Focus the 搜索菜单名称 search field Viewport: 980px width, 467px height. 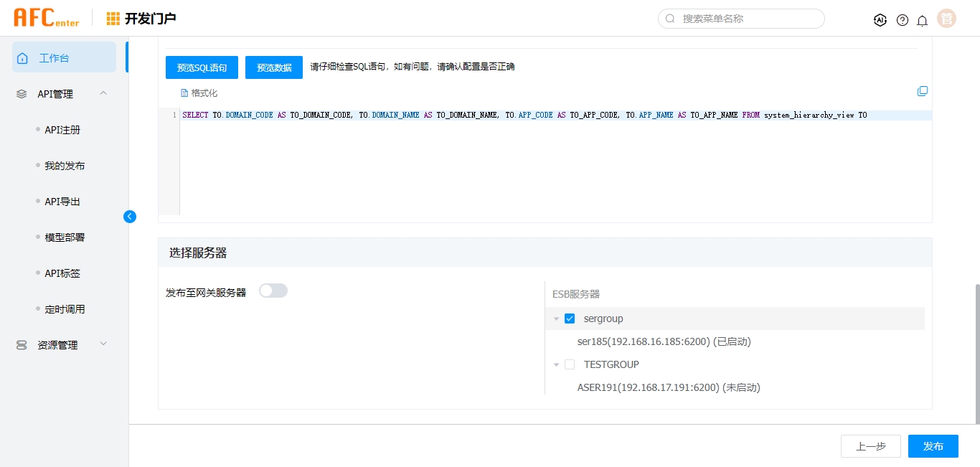(746, 19)
